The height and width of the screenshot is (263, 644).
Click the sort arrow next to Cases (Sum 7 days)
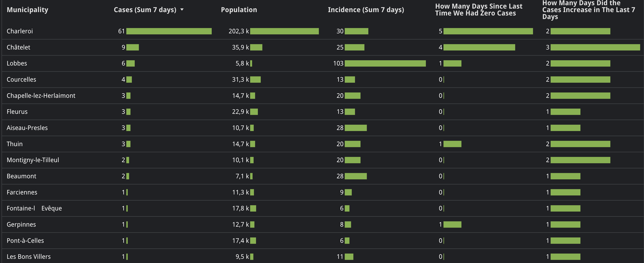[x=182, y=10]
